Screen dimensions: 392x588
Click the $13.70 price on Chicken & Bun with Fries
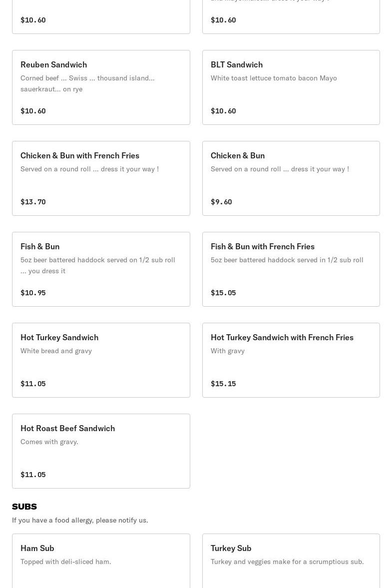click(x=33, y=202)
